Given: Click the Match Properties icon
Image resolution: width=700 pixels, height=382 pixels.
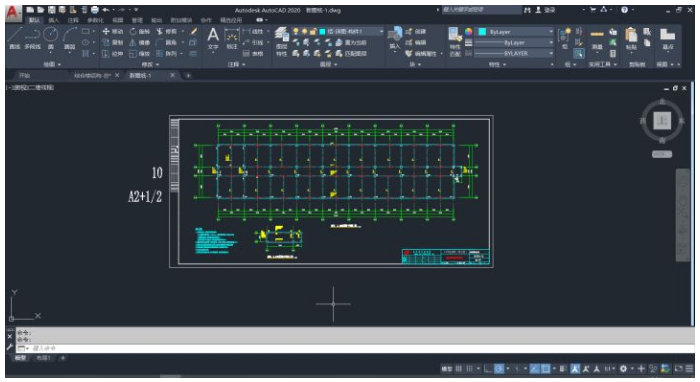Looking at the screenshot, I should [454, 42].
